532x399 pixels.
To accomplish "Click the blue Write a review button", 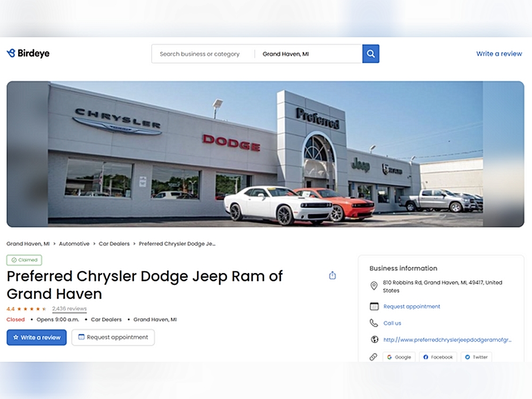I will [x=37, y=337].
